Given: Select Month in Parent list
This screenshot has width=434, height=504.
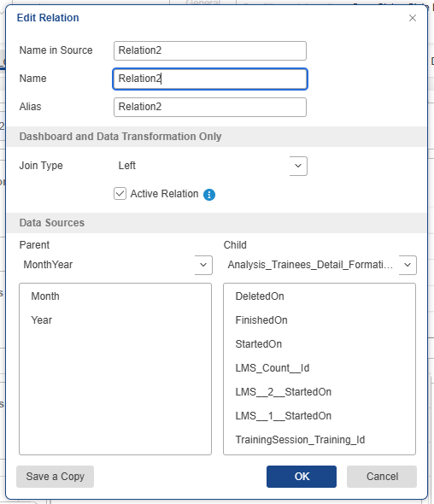Looking at the screenshot, I should 45,296.
